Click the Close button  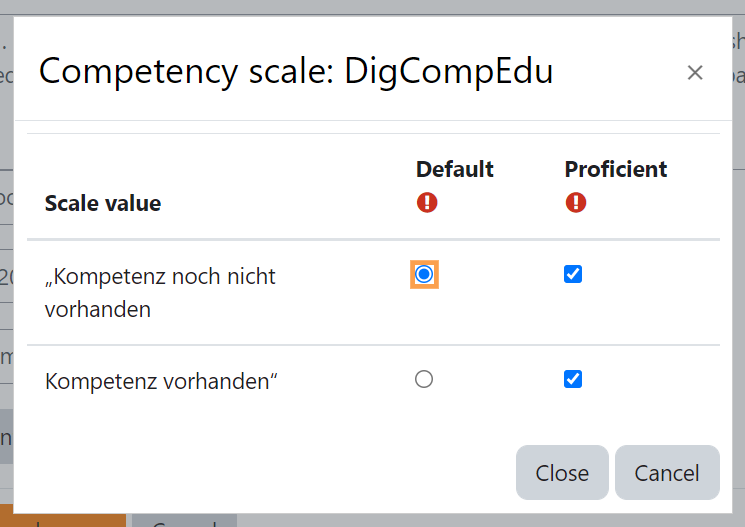tap(562, 472)
